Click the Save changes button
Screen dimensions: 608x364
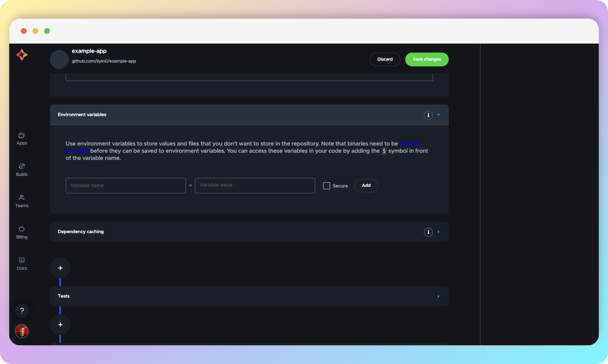[427, 59]
